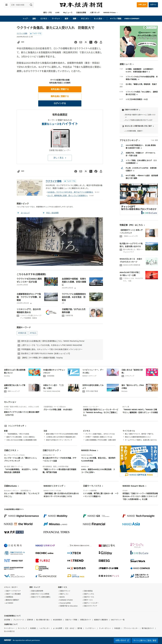Screen dimensions: 162x644
Task: Open #トランプ関税 navigation tag
Action: click(116, 19)
